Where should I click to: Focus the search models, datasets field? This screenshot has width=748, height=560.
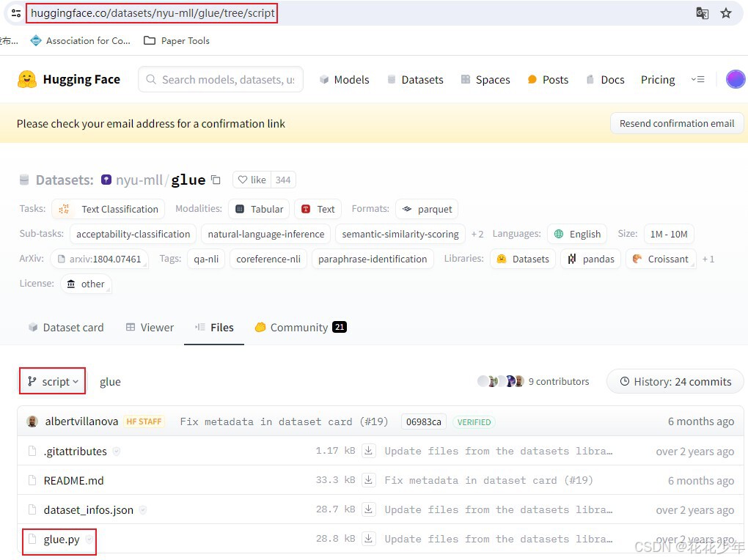[221, 79]
